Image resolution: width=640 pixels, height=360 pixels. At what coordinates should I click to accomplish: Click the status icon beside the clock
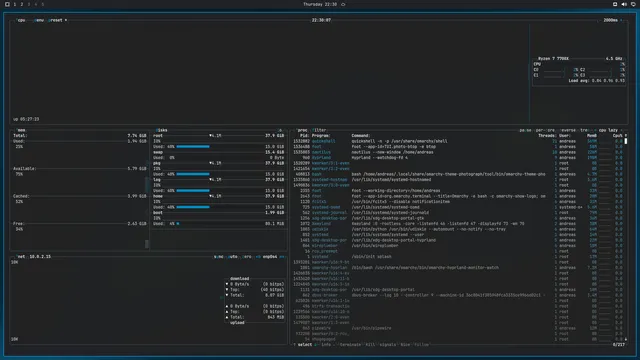tap(343, 4)
